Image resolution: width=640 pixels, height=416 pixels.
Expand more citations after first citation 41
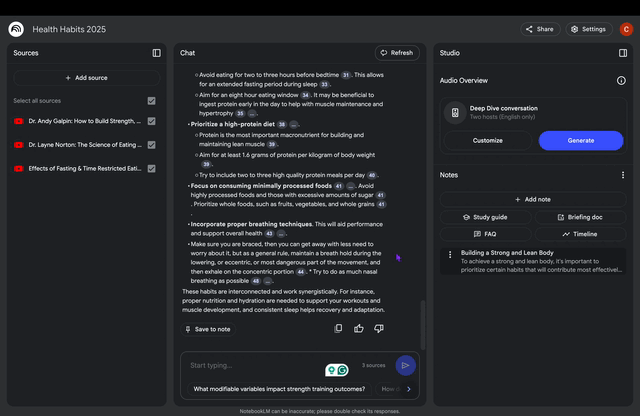[x=350, y=186]
